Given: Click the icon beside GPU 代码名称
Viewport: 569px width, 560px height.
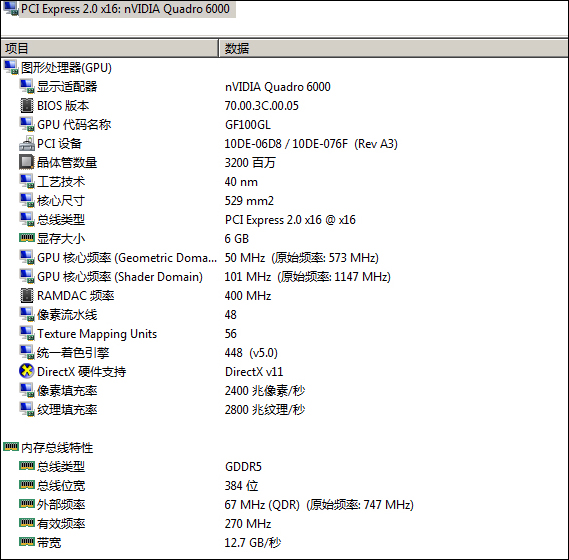Looking at the screenshot, I should click(27, 124).
